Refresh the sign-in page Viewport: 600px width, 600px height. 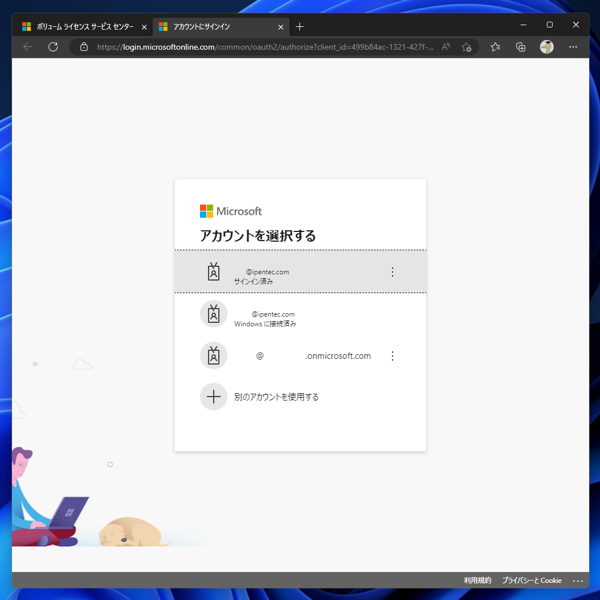[x=53, y=47]
